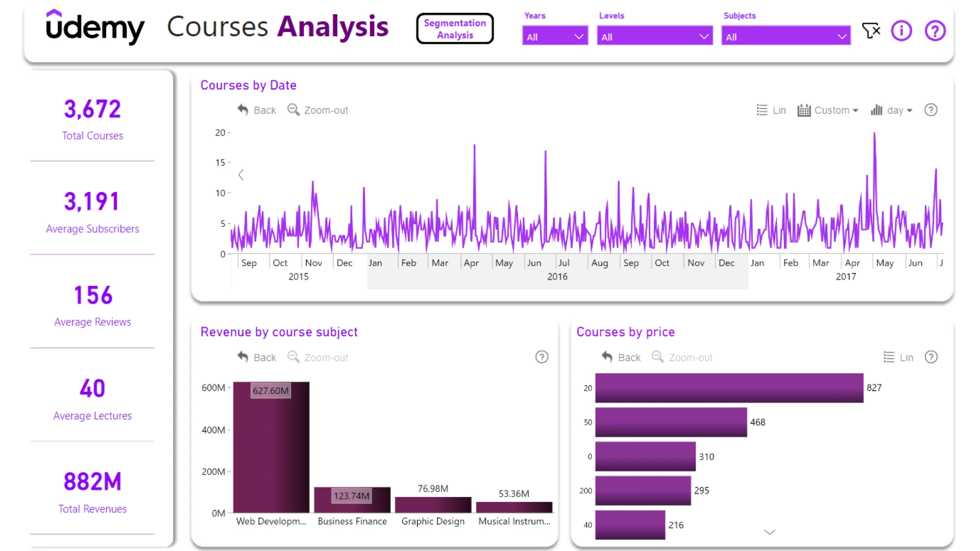The image size is (980, 551).
Task: Click the 123.74M data label
Action: coord(351,496)
